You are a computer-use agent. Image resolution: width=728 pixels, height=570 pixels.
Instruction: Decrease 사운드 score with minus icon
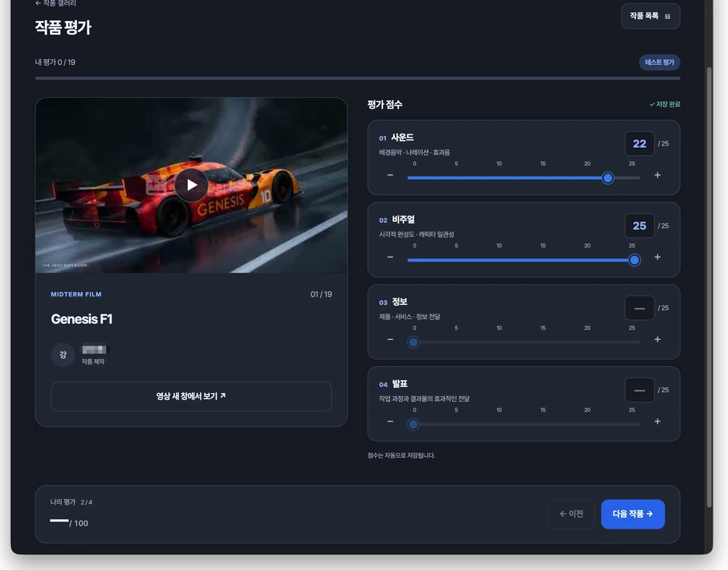point(390,175)
